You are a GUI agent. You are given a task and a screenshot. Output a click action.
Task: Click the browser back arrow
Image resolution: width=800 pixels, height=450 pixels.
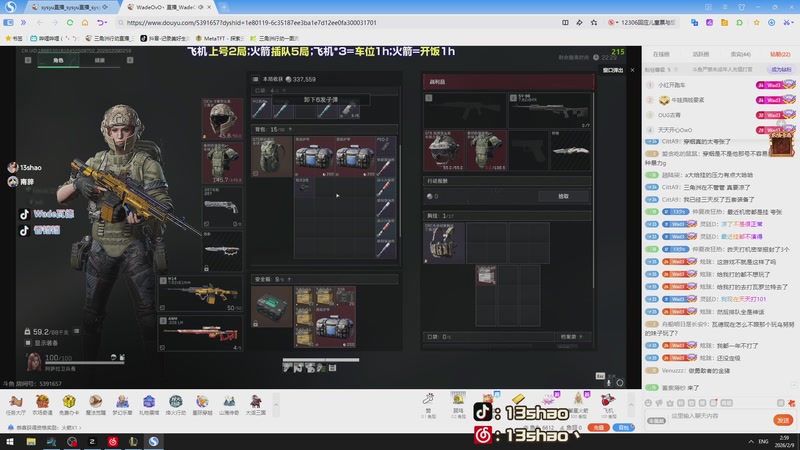point(40,22)
